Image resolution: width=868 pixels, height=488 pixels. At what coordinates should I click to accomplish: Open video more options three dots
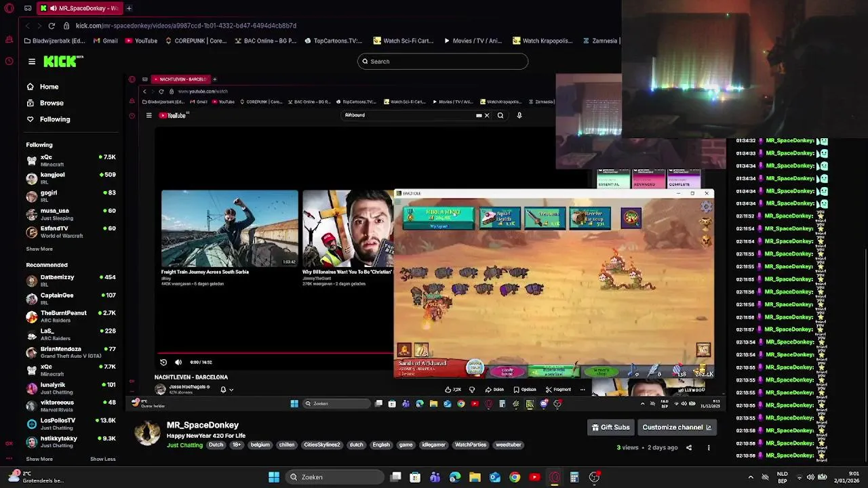(x=709, y=447)
